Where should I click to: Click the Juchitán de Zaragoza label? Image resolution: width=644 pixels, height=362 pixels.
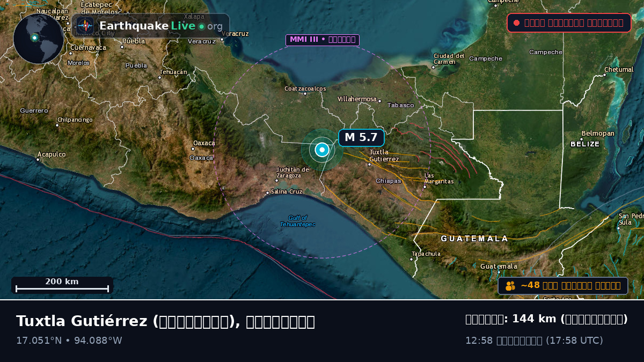pos(292,173)
